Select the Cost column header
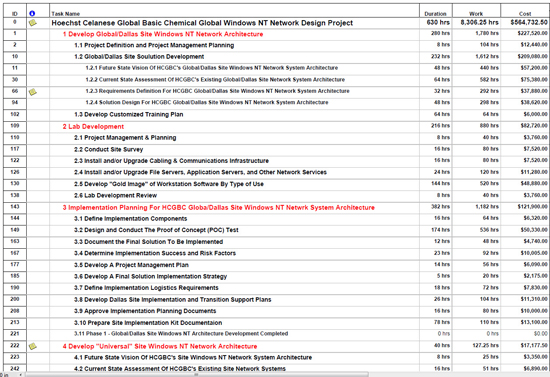This screenshot has height=377, width=550. (x=525, y=14)
